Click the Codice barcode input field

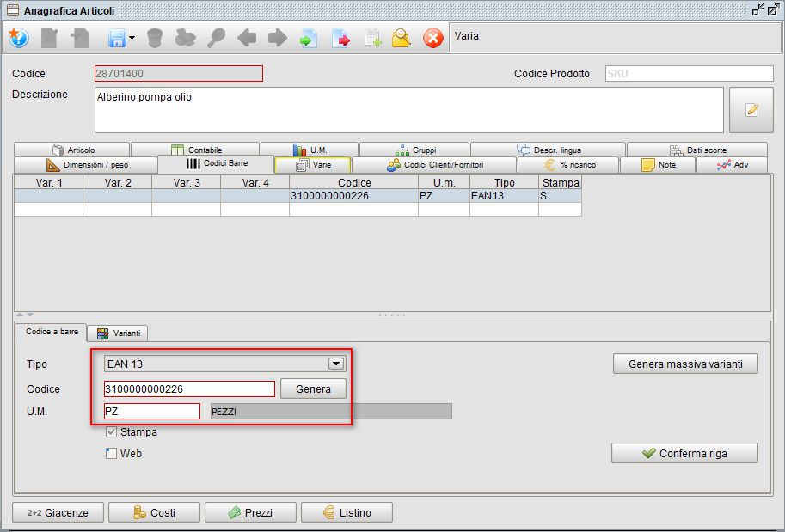189,388
